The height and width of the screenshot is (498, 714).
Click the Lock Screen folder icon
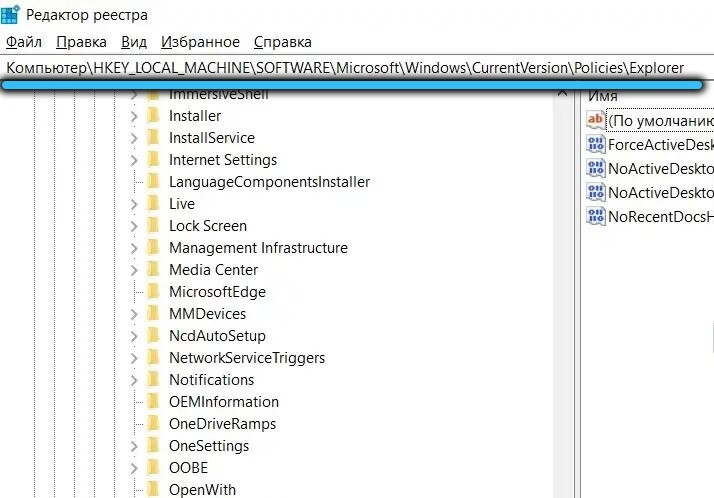tap(153, 225)
